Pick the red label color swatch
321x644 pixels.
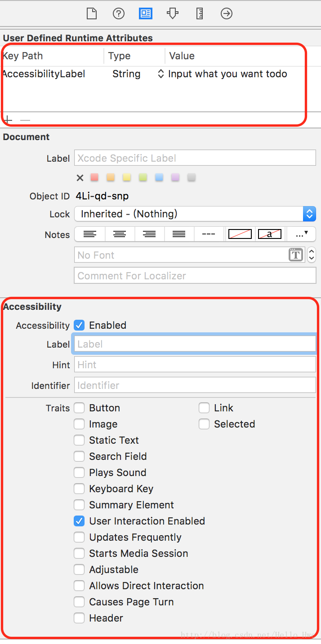[x=94, y=177]
